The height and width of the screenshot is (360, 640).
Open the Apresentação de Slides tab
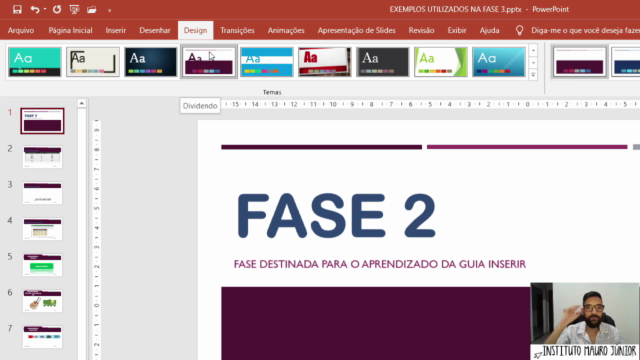(356, 30)
